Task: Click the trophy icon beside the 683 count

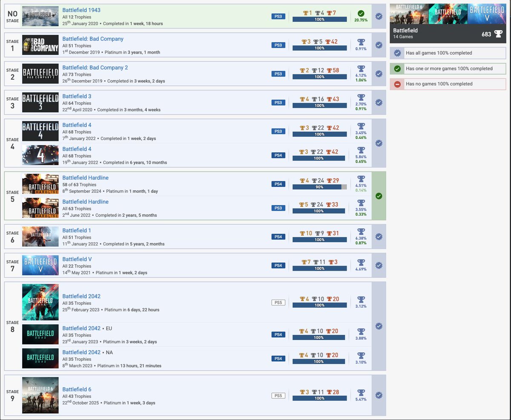Action: (498, 34)
